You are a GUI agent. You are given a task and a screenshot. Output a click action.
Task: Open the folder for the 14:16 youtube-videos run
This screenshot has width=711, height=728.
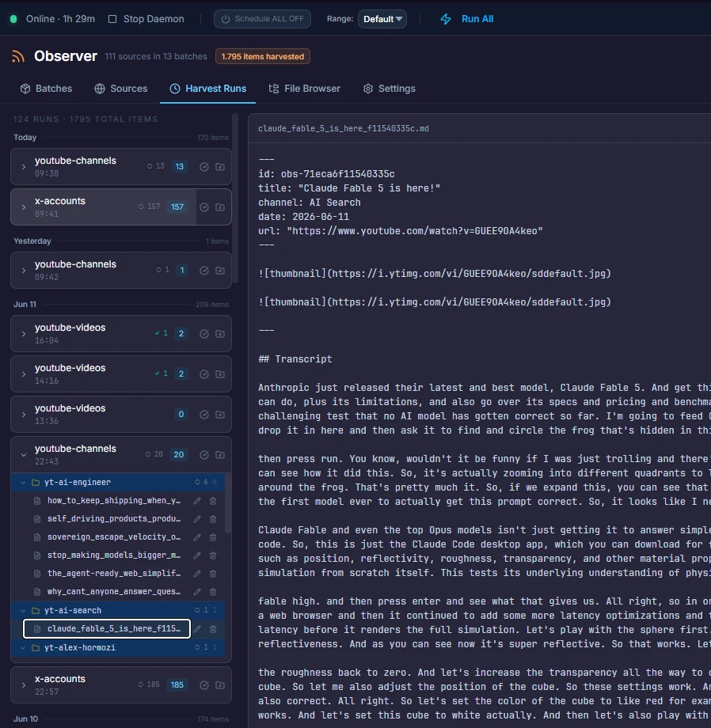point(220,373)
